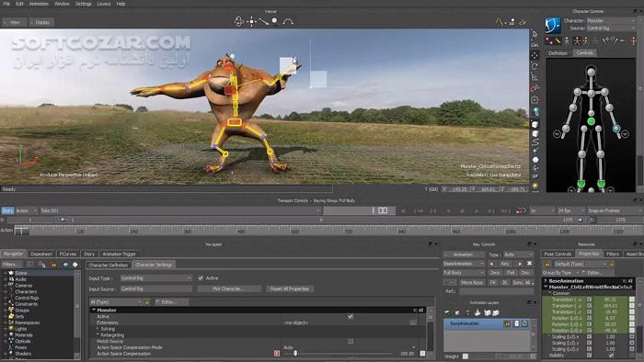The height and width of the screenshot is (362, 644).
Task: Select the green hips effector on figure
Action: click(591, 121)
